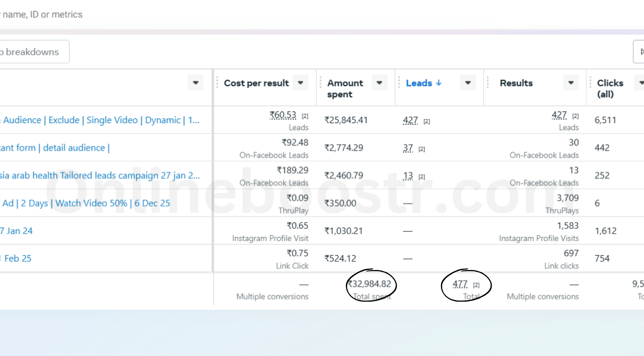Click the breakdowns button
Image resolution: width=644 pixels, height=356 pixels.
33,52
